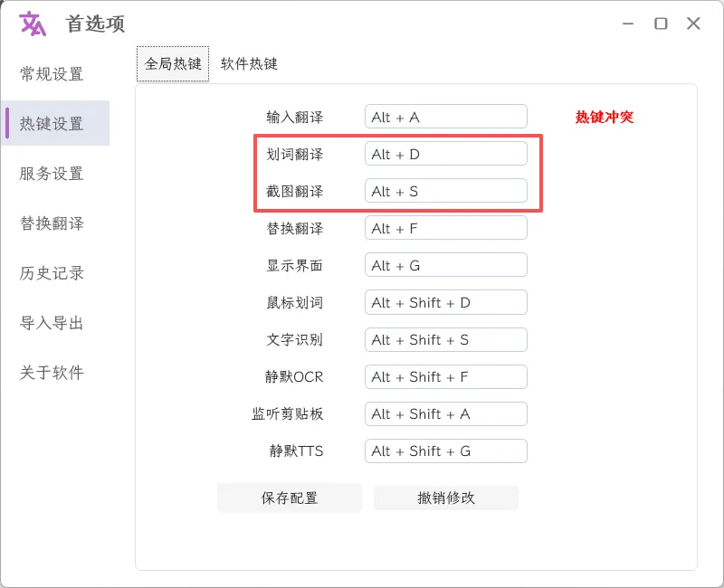The height and width of the screenshot is (588, 724).
Task: Open 常规设置 in the sidebar
Action: (x=52, y=74)
